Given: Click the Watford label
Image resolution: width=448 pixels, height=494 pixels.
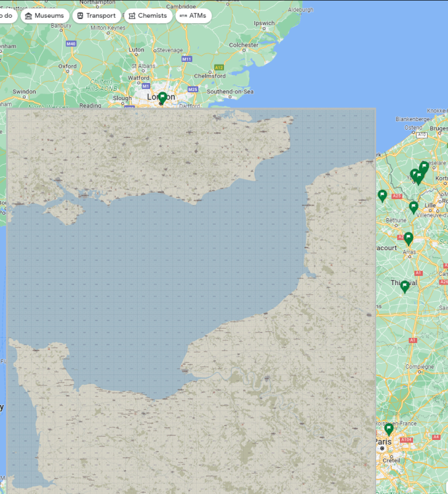Looking at the screenshot, I should pos(138,78).
